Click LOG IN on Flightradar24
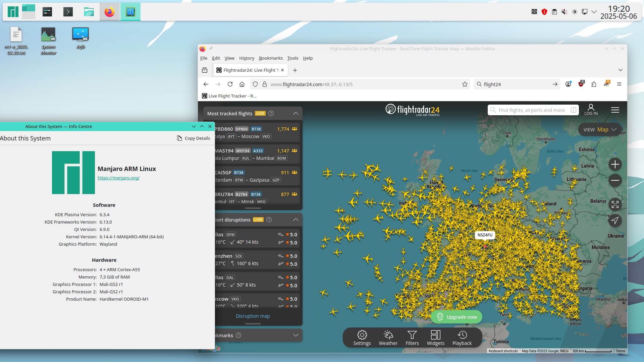Screen dimensions: 644x362 591,110
